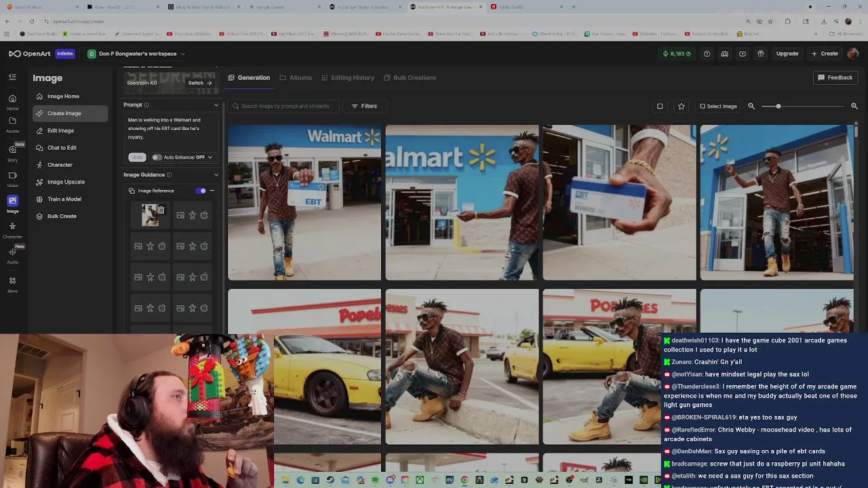Screen dimensions: 868x488
Task: Click the Switch model button
Action: tap(200, 83)
